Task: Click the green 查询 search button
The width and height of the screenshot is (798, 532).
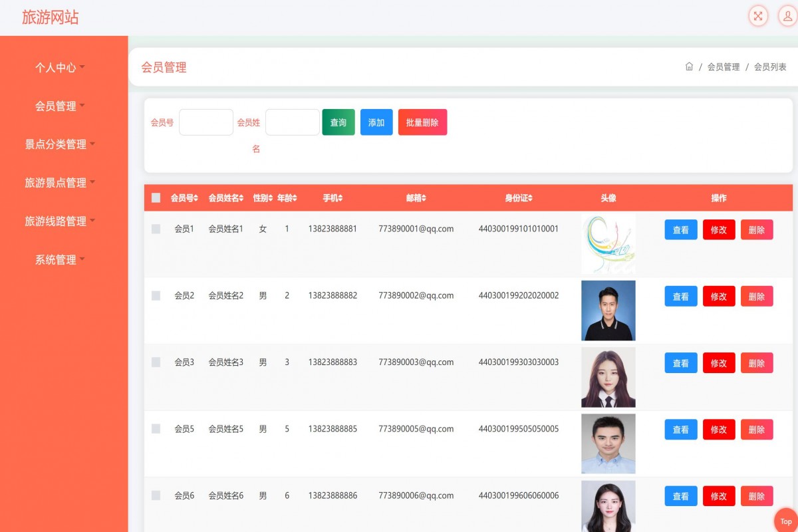Action: click(338, 122)
